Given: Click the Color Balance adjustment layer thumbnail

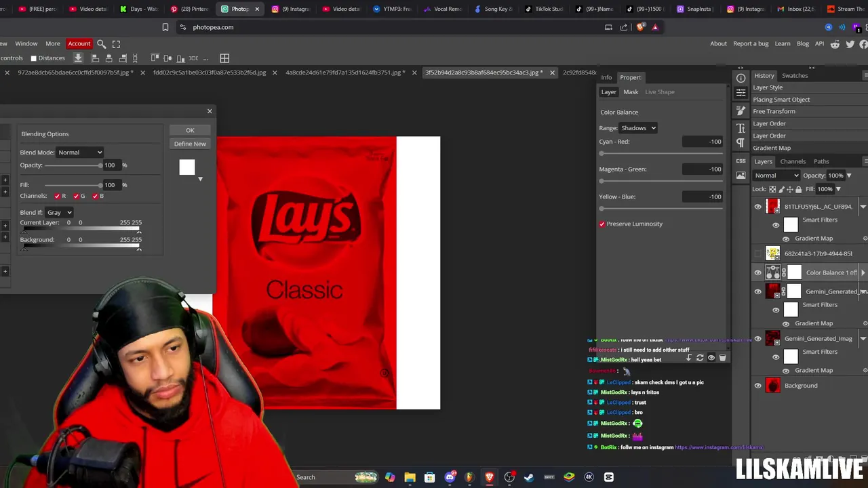Looking at the screenshot, I should (x=772, y=272).
